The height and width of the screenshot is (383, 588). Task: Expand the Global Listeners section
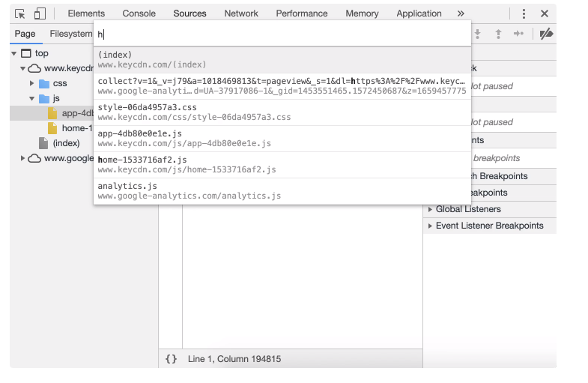click(x=430, y=209)
